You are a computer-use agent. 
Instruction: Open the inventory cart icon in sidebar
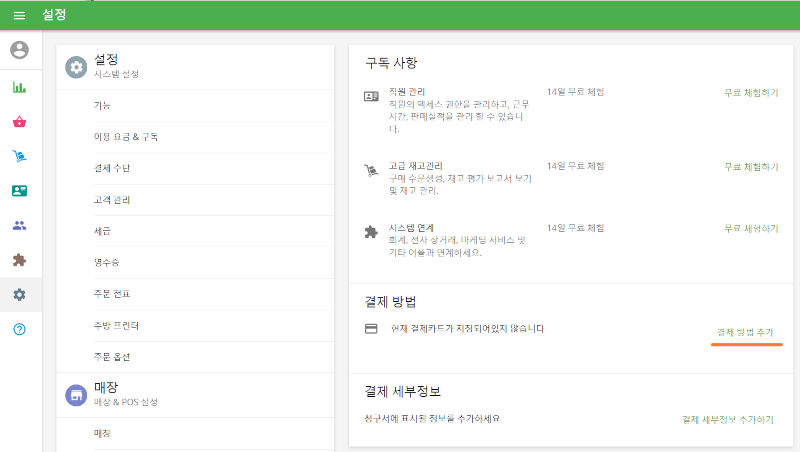[x=20, y=156]
